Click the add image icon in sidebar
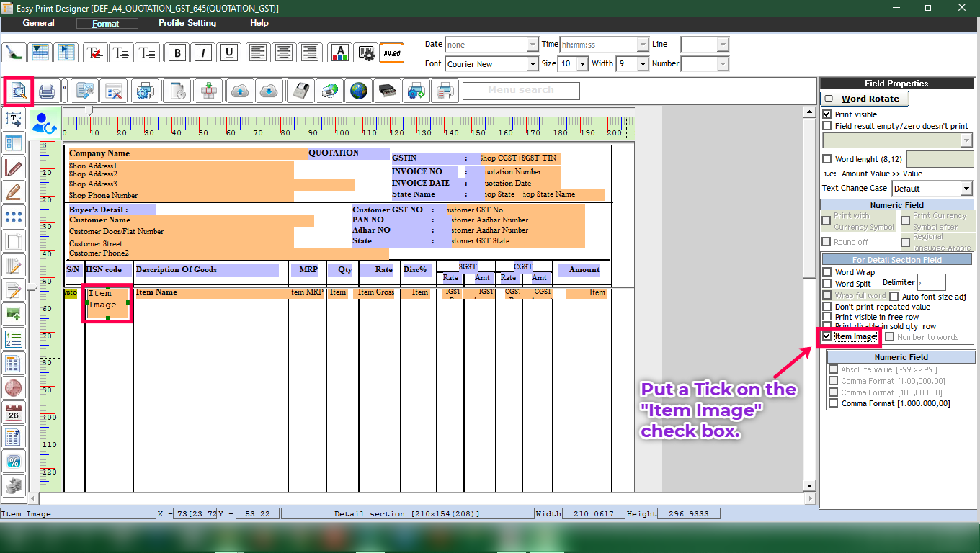The width and height of the screenshot is (980, 553). pyautogui.click(x=14, y=314)
